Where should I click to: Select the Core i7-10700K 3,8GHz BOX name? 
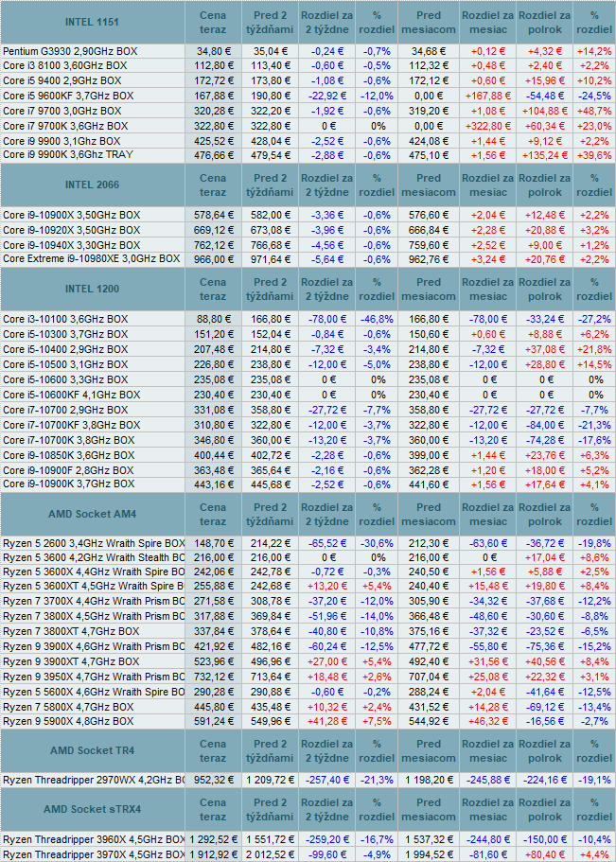69,440
